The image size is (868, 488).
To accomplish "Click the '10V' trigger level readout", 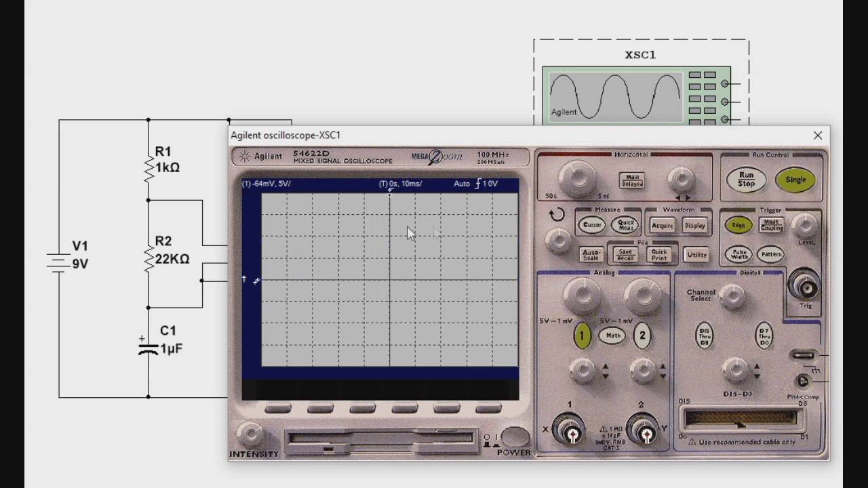I will pyautogui.click(x=490, y=184).
